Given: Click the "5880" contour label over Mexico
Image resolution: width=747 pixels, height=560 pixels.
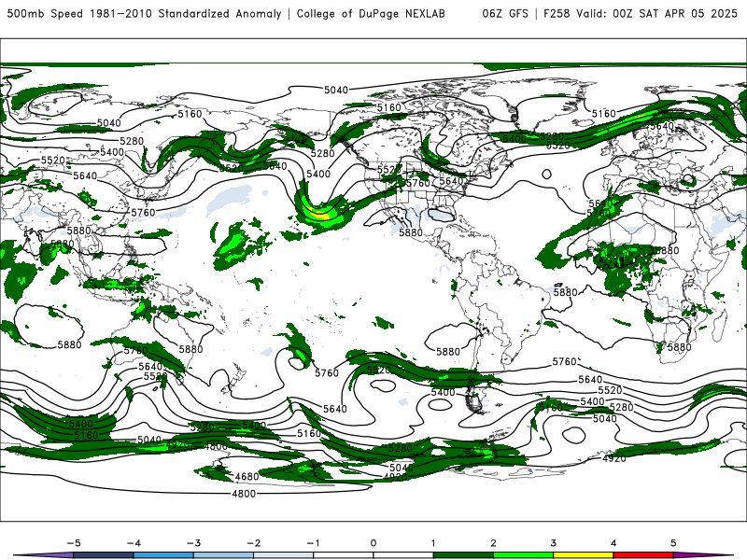Looking at the screenshot, I should point(411,232).
